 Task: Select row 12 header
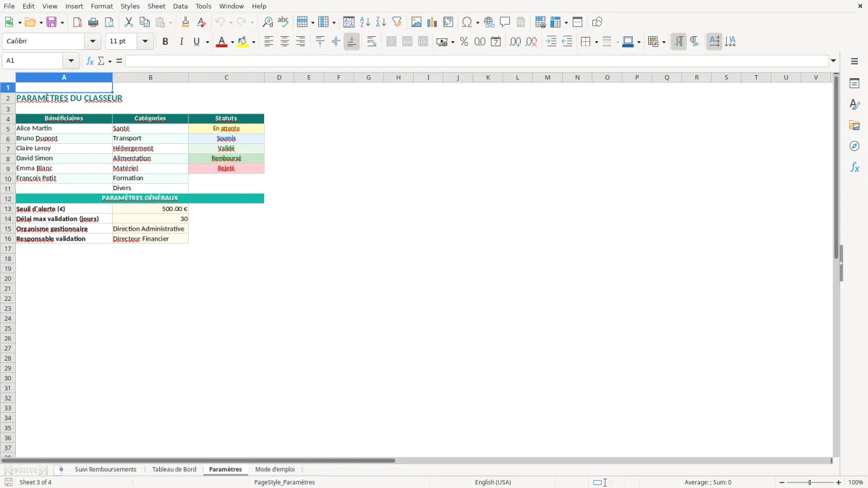click(8, 198)
